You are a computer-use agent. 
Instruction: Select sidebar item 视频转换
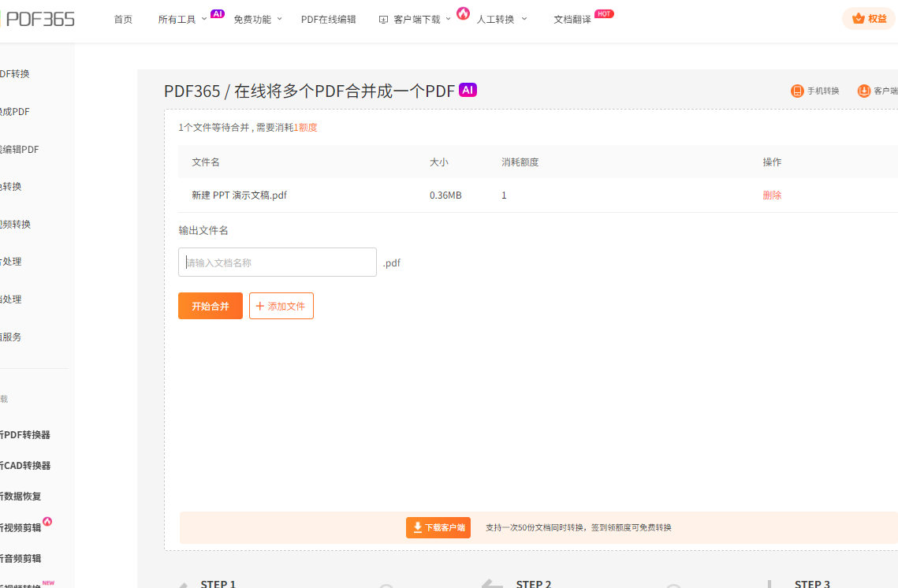click(x=16, y=225)
